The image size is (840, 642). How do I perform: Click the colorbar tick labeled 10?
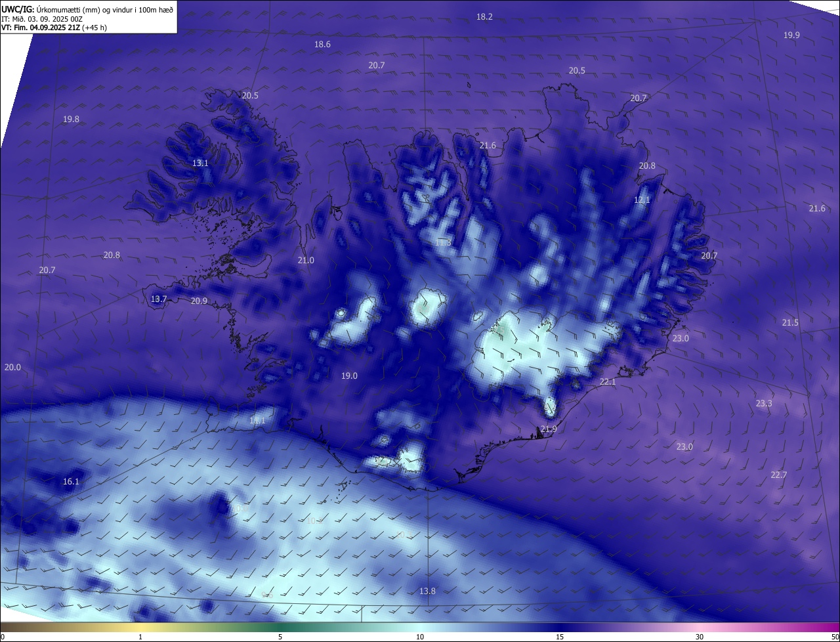(x=420, y=637)
